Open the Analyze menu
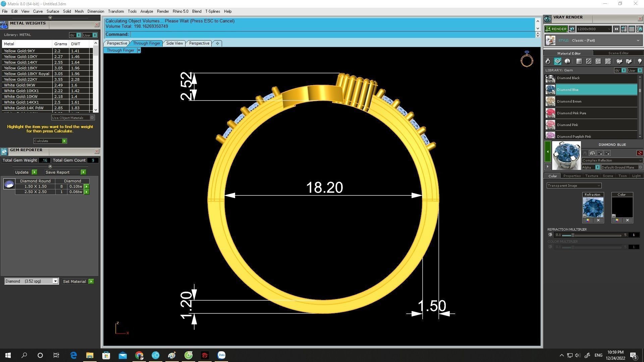The width and height of the screenshot is (644, 362). [x=147, y=11]
